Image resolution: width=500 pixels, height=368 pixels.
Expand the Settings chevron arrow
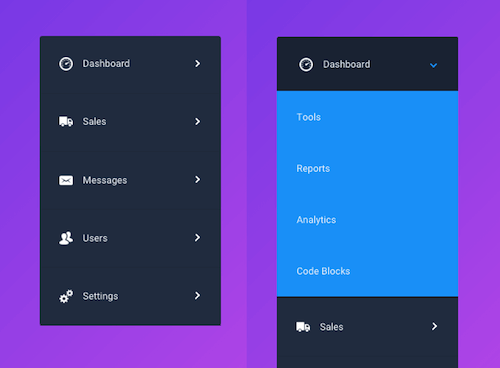[198, 296]
